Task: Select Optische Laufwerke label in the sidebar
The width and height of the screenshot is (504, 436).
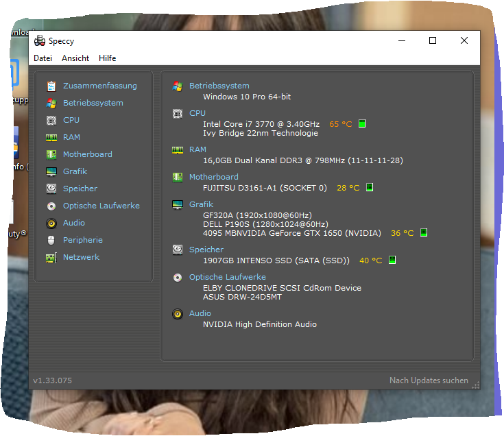Action: tap(101, 206)
